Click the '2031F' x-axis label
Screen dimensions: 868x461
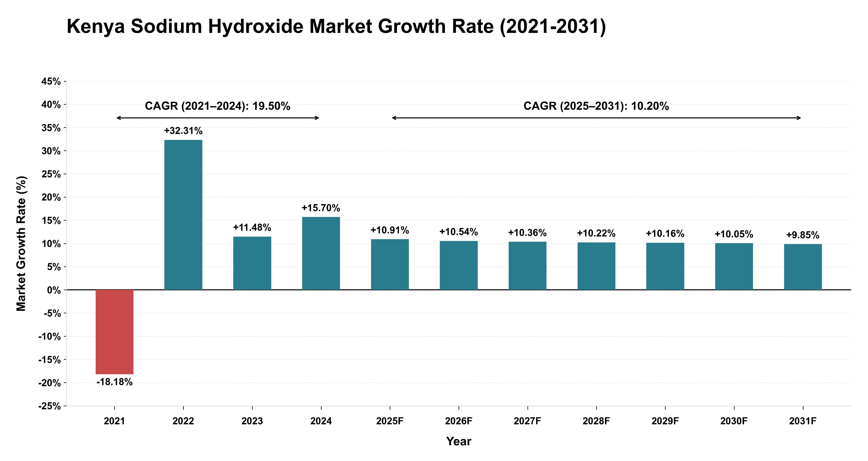click(803, 421)
